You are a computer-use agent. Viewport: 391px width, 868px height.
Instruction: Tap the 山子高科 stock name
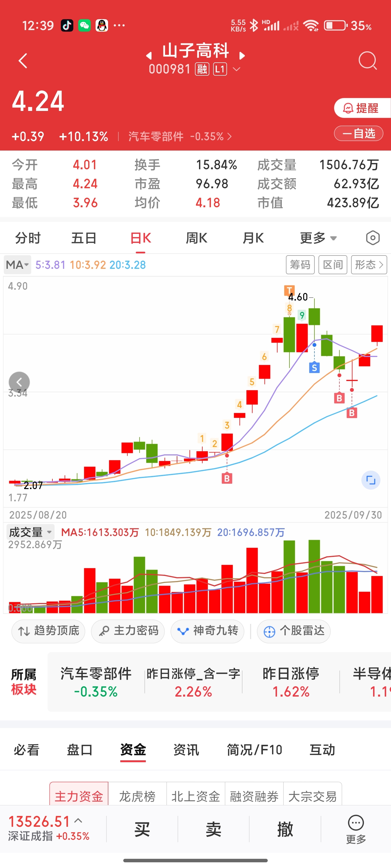point(195,51)
